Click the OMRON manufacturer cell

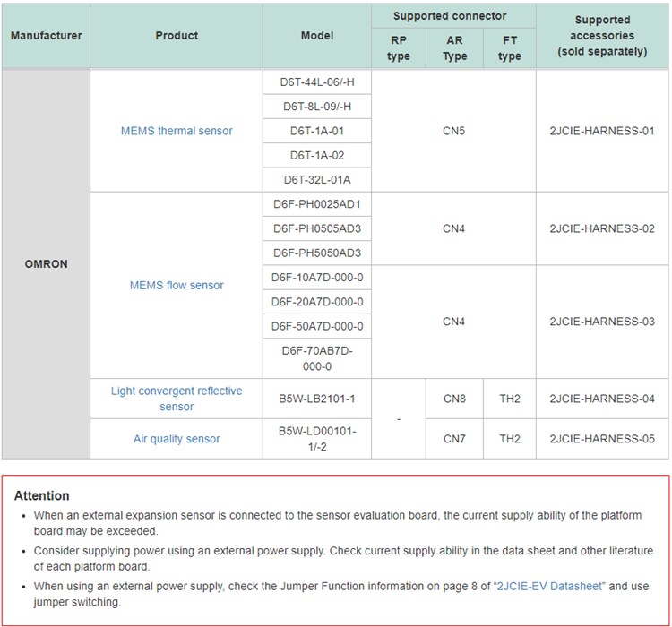tap(47, 264)
